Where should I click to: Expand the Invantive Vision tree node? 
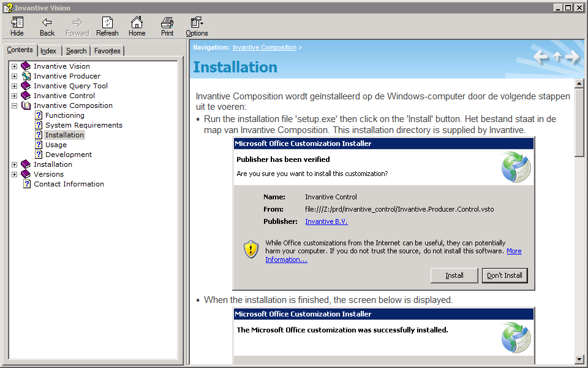pyautogui.click(x=14, y=66)
